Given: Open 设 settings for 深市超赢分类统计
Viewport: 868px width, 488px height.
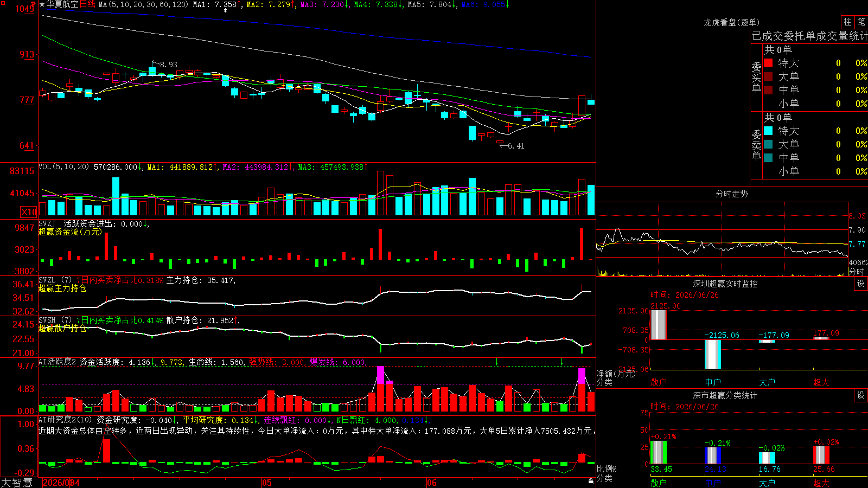Looking at the screenshot, I should point(861,395).
